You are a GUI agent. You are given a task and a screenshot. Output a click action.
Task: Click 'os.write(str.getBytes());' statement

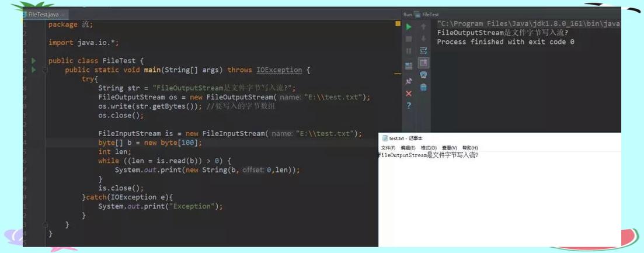click(x=150, y=106)
